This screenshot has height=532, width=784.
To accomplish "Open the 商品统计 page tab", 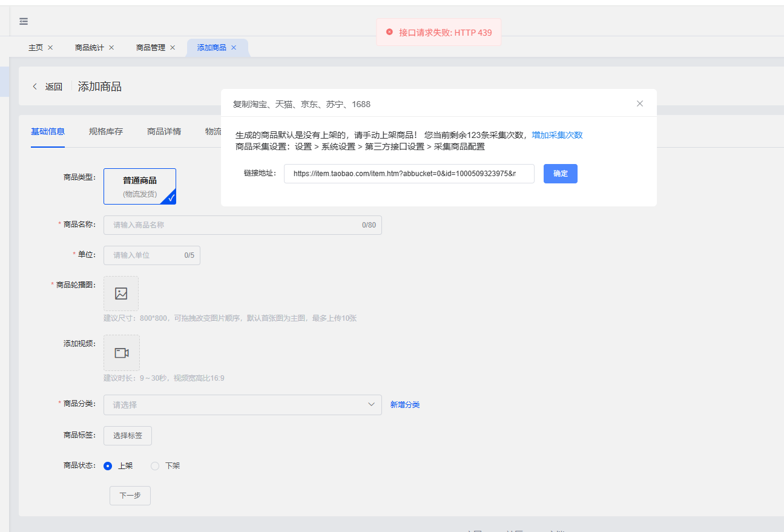I will click(90, 47).
